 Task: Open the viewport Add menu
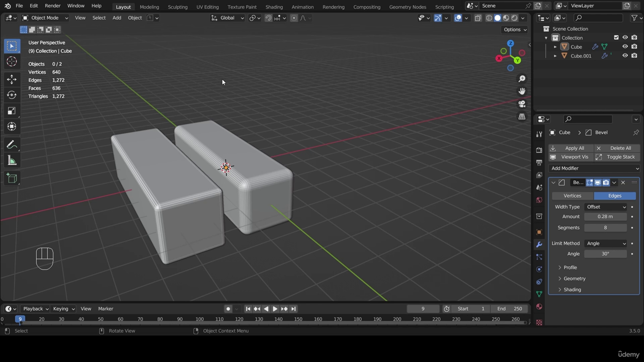coord(117,18)
